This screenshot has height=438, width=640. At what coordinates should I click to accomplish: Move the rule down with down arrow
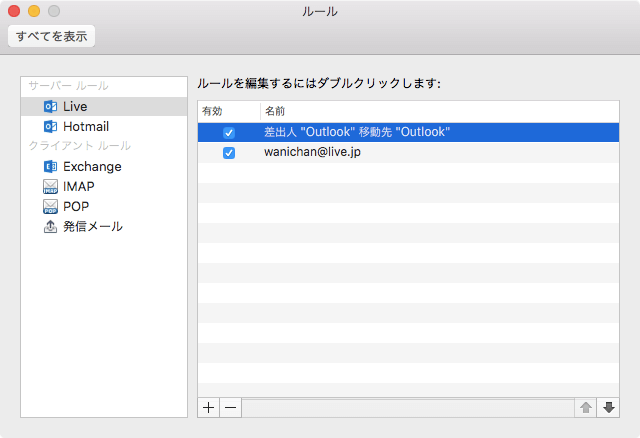[609, 408]
